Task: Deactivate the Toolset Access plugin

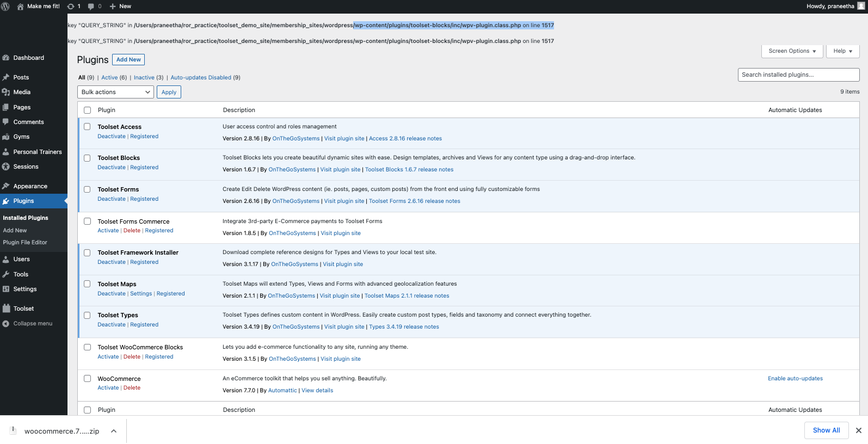Action: tap(112, 137)
